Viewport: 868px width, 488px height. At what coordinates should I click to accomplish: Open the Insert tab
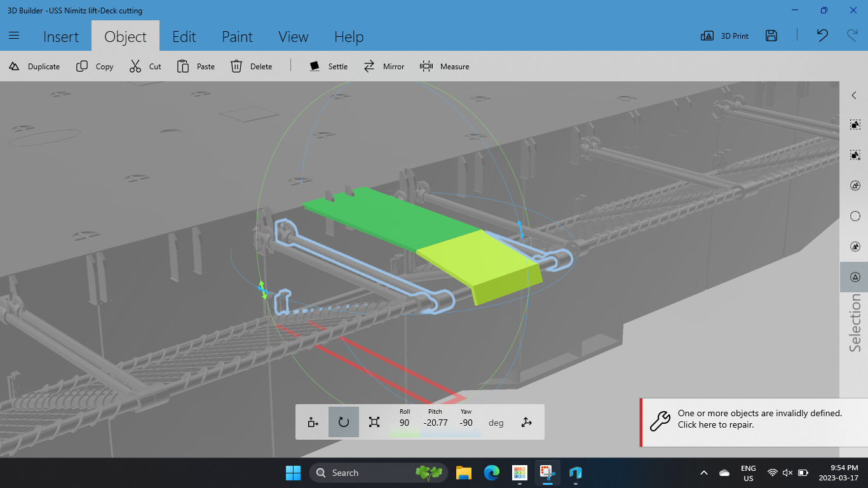coord(61,37)
